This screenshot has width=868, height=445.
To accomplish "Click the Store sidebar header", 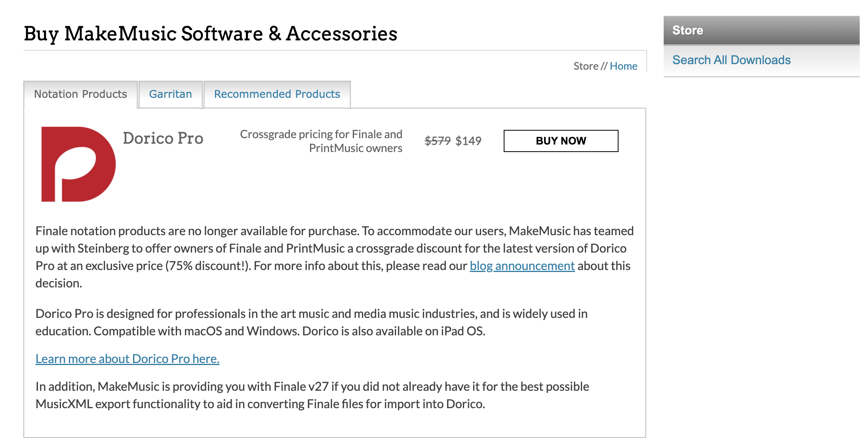I will [x=688, y=30].
